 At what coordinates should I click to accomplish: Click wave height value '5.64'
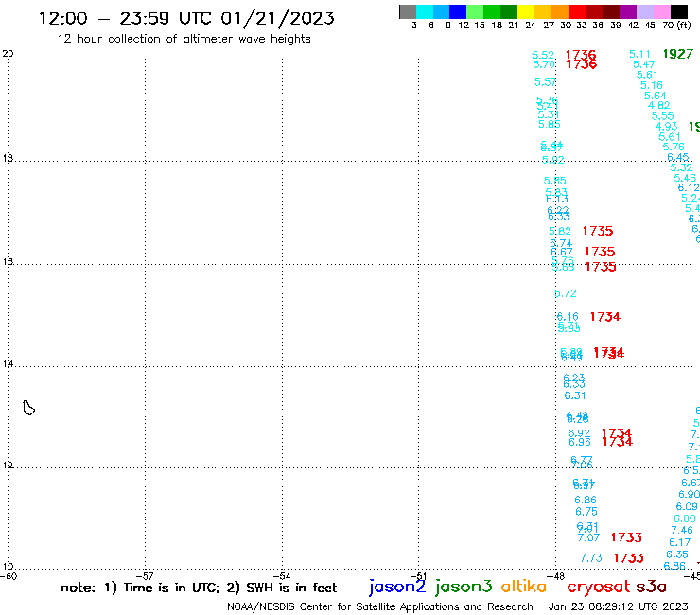tap(656, 96)
